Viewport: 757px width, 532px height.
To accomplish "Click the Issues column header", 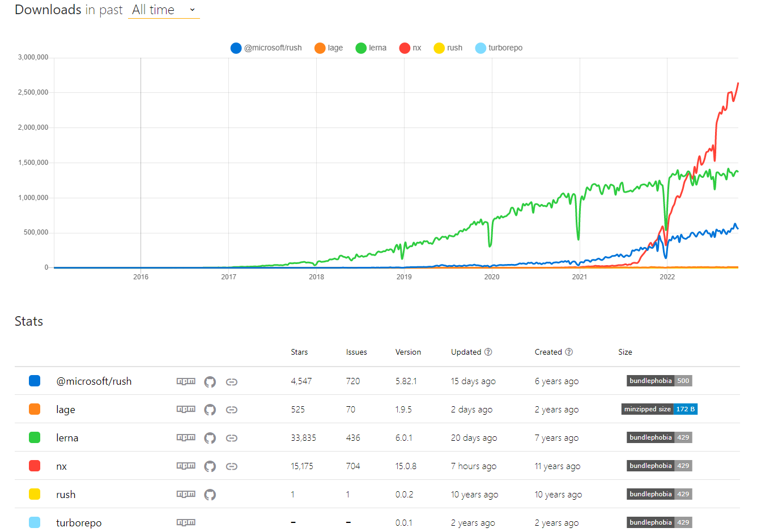I will [x=356, y=352].
